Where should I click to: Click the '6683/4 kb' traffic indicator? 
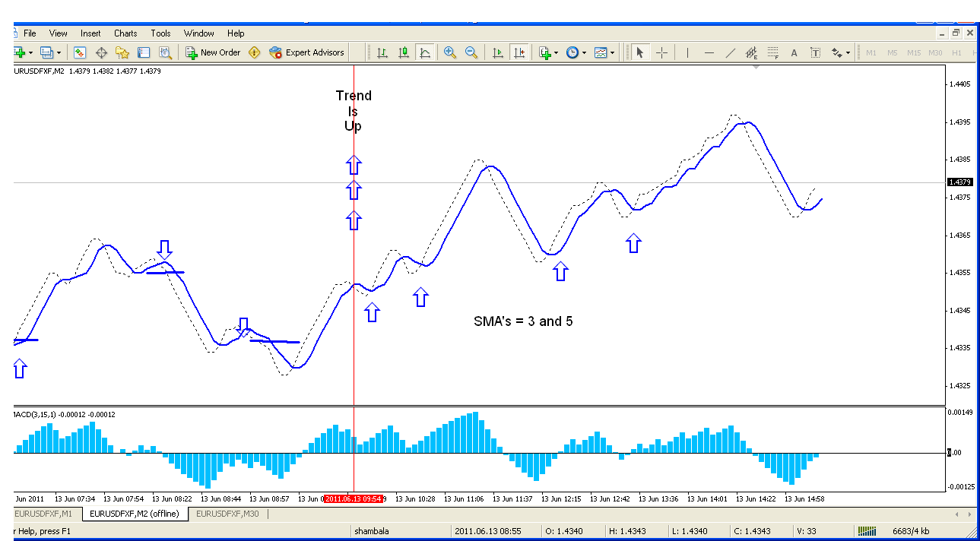tap(912, 530)
